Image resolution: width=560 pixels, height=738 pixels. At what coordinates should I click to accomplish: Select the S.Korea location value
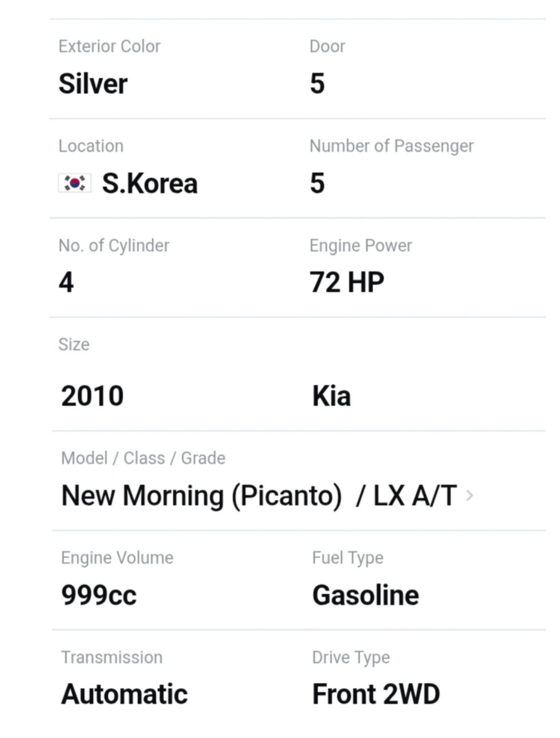point(150,183)
